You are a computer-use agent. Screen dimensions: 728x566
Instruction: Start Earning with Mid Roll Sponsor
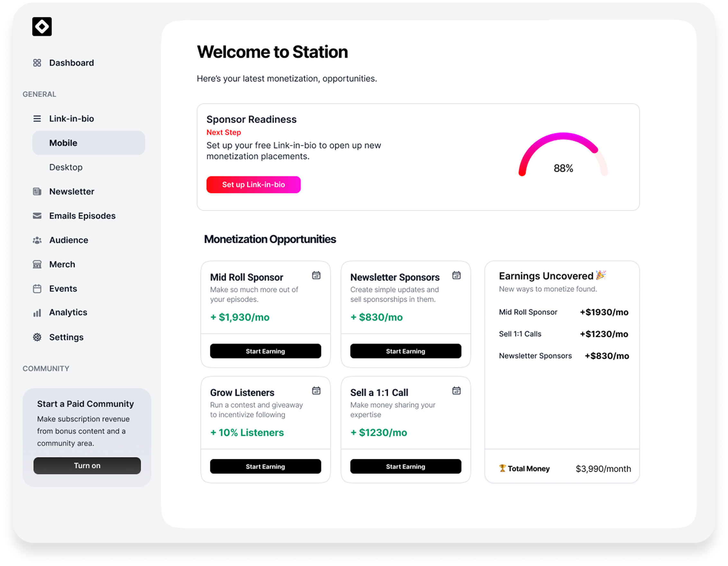click(x=265, y=351)
